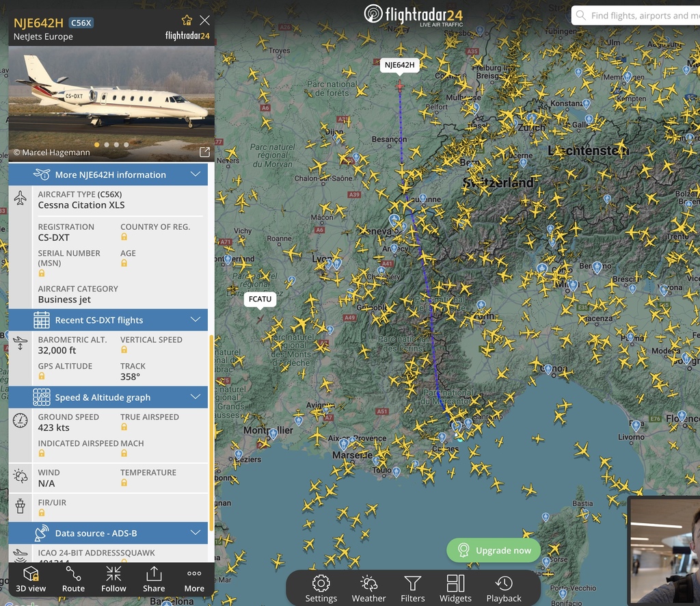Click the Flightradar24 logo
Viewport: 700px width, 606px height.
click(414, 15)
